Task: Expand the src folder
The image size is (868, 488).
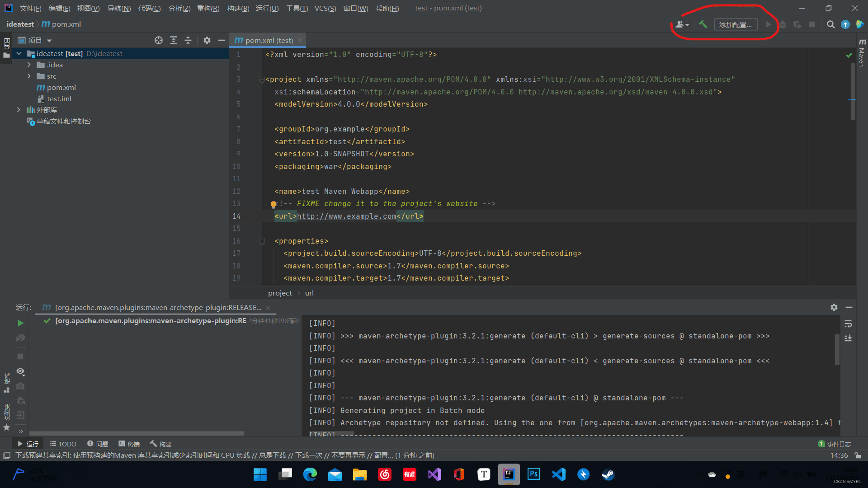Action: click(29, 76)
